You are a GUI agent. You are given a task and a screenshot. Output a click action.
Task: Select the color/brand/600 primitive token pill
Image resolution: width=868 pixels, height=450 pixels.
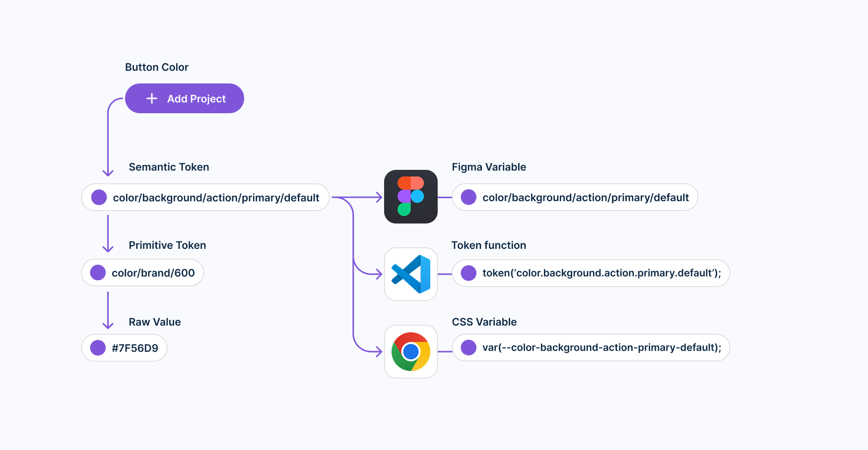(x=142, y=273)
